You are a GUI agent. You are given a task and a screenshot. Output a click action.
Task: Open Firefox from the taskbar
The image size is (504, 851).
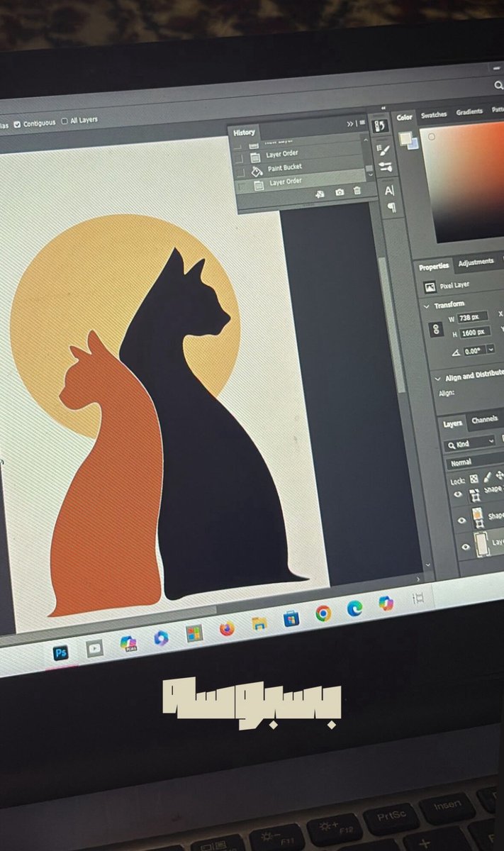[x=227, y=628]
